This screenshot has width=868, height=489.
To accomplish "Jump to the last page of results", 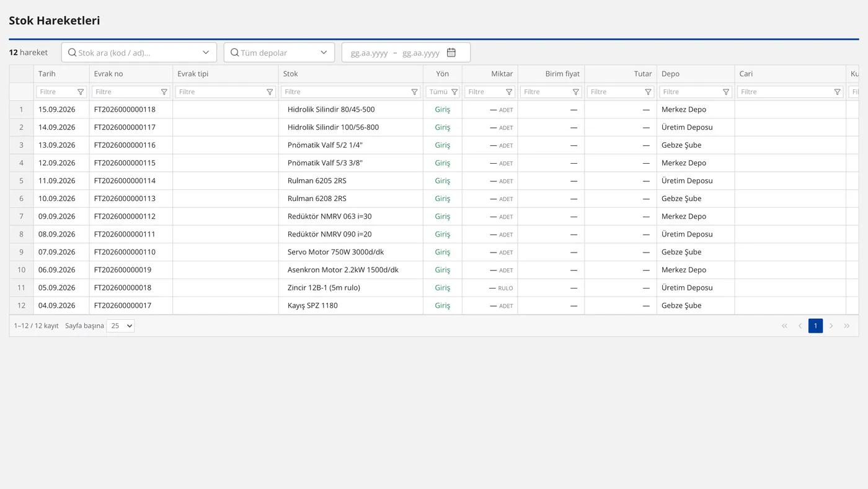I will click(847, 326).
